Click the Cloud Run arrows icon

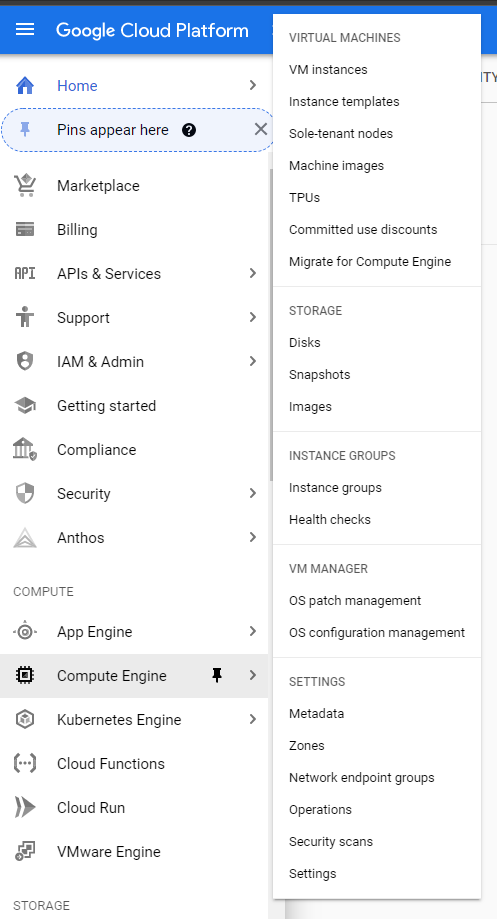click(25, 808)
